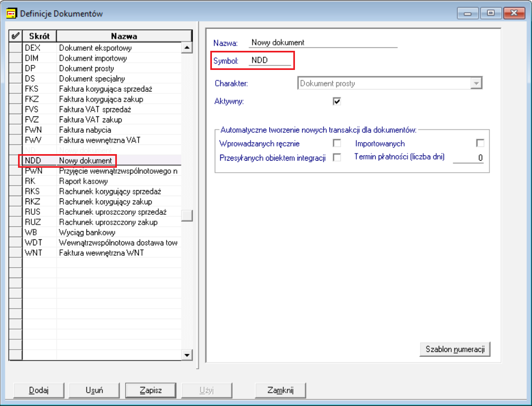
Task: Close the Definicje Dokumentów window
Action: tap(514, 13)
